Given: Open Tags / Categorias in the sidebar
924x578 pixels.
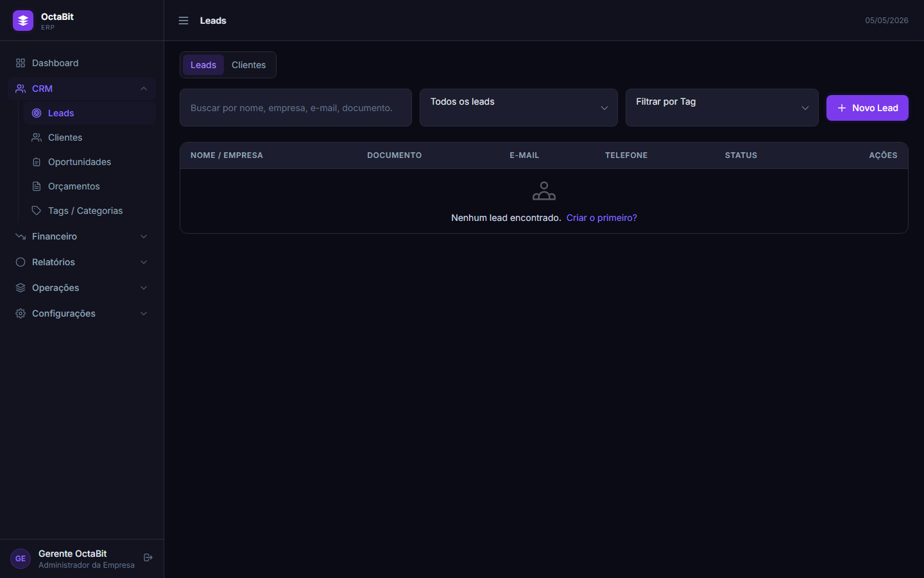Looking at the screenshot, I should (90, 211).
